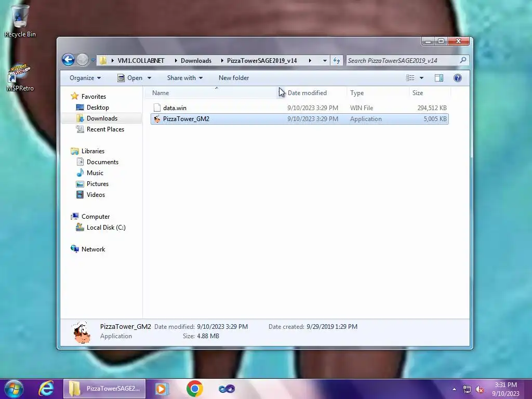Screen dimensions: 532x399
Task: Expand arrow before Downloads breadcrumb
Action: [x=176, y=60]
